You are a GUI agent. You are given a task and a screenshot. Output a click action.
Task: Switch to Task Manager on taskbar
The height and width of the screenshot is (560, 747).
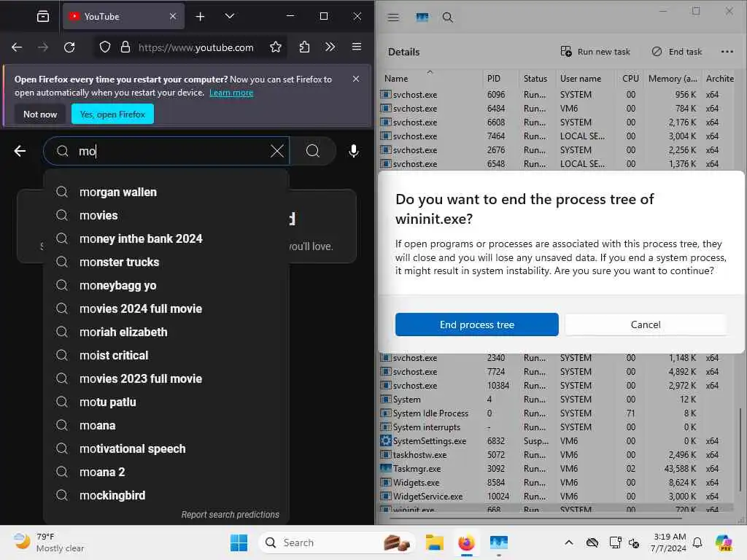click(x=499, y=542)
